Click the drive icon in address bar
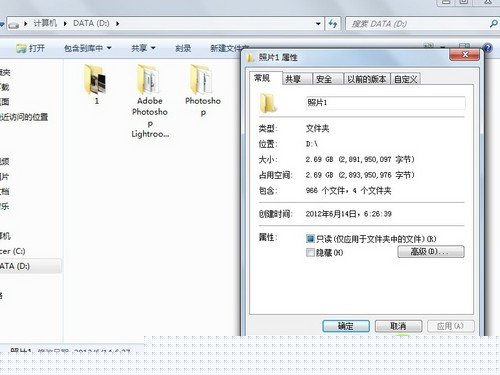The image size is (500, 375). (13, 24)
